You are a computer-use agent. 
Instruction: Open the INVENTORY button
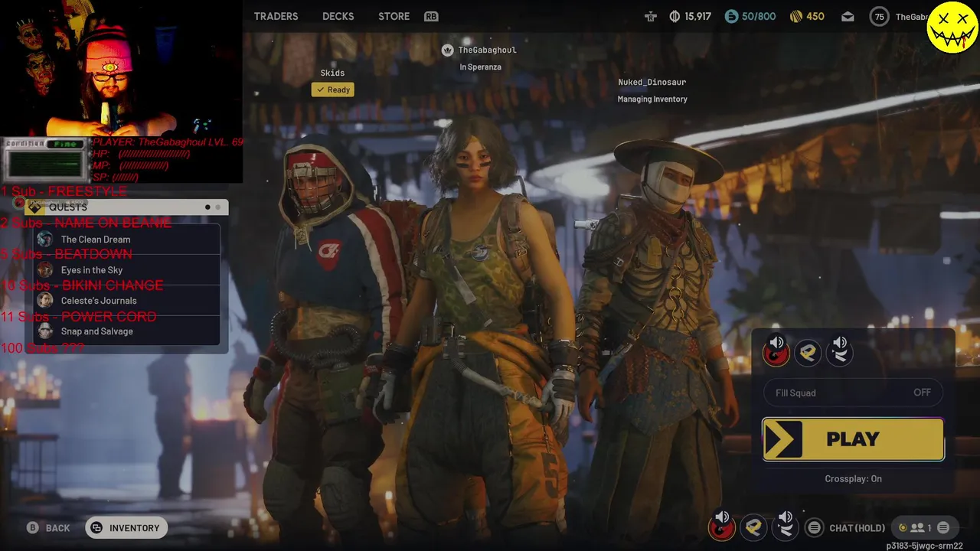click(x=126, y=528)
